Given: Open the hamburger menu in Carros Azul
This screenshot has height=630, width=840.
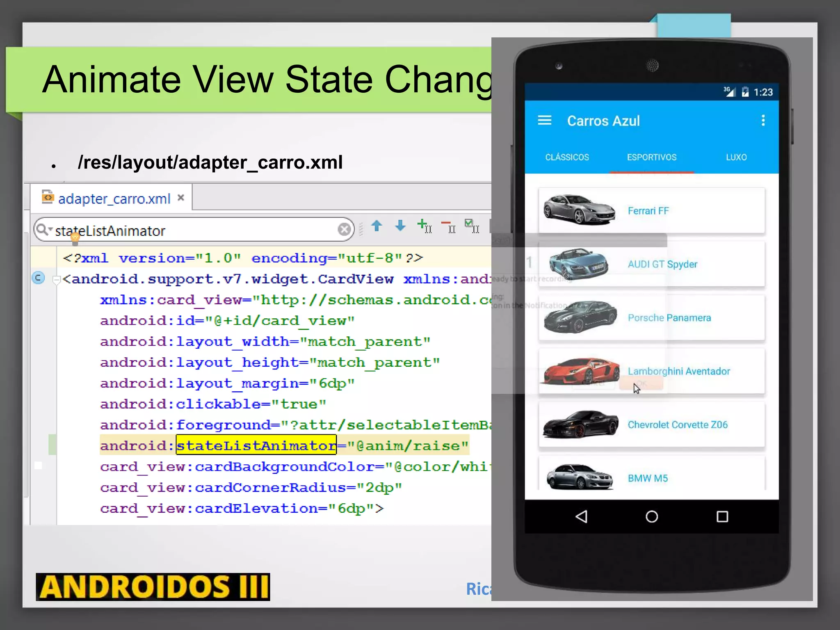Looking at the screenshot, I should click(x=544, y=120).
